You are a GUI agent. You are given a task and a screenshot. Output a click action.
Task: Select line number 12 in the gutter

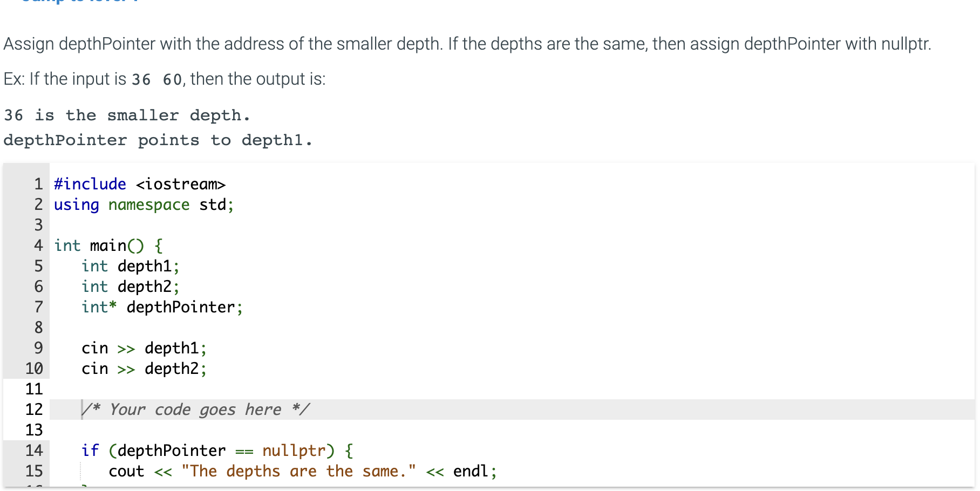click(x=34, y=410)
